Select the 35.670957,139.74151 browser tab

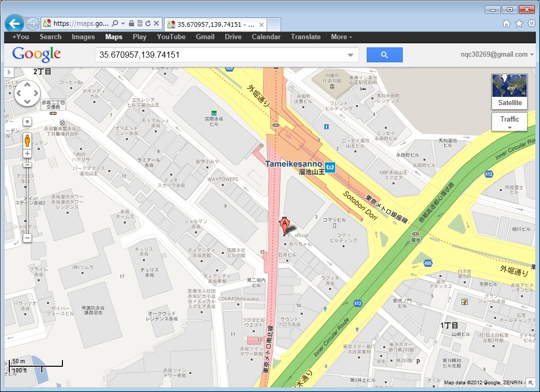point(215,25)
